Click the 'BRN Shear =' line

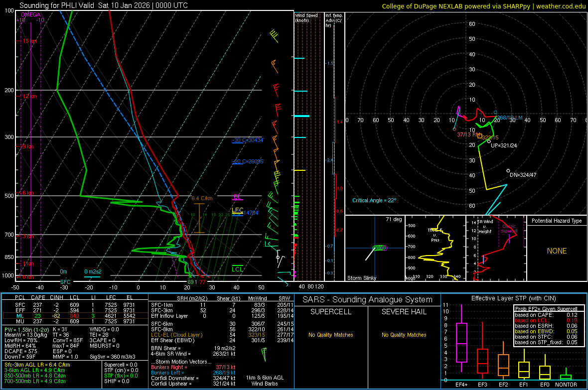[193, 348]
